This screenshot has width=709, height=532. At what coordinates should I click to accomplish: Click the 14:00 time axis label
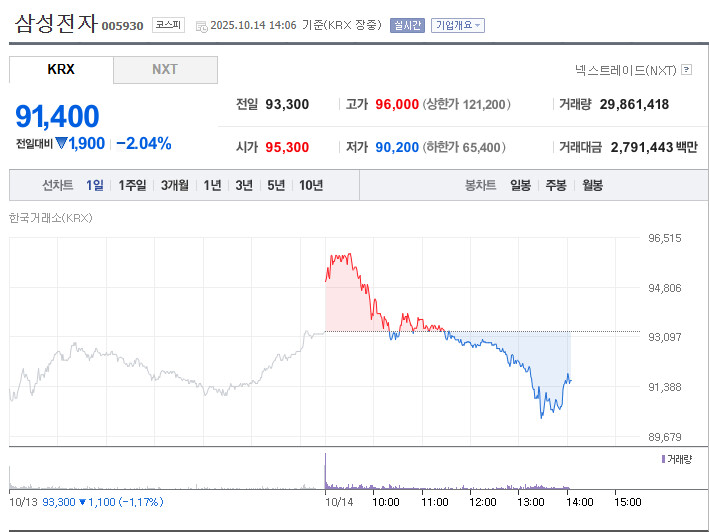pyautogui.click(x=580, y=502)
